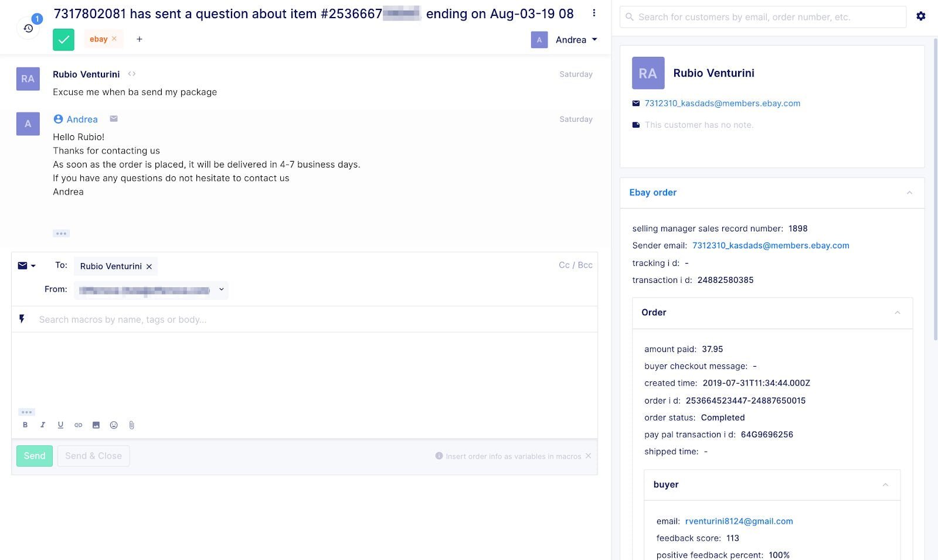
Task: Collapse the buyer subsection
Action: pos(885,485)
